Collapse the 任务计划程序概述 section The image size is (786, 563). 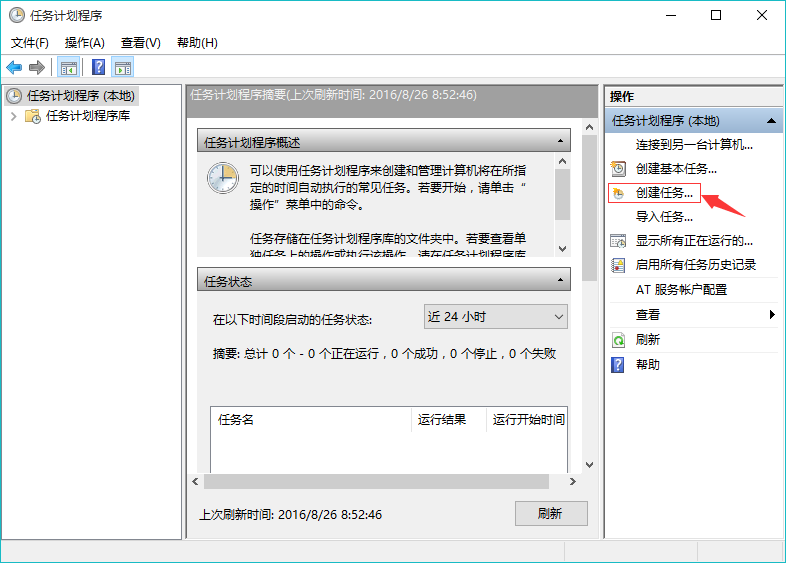coord(560,142)
